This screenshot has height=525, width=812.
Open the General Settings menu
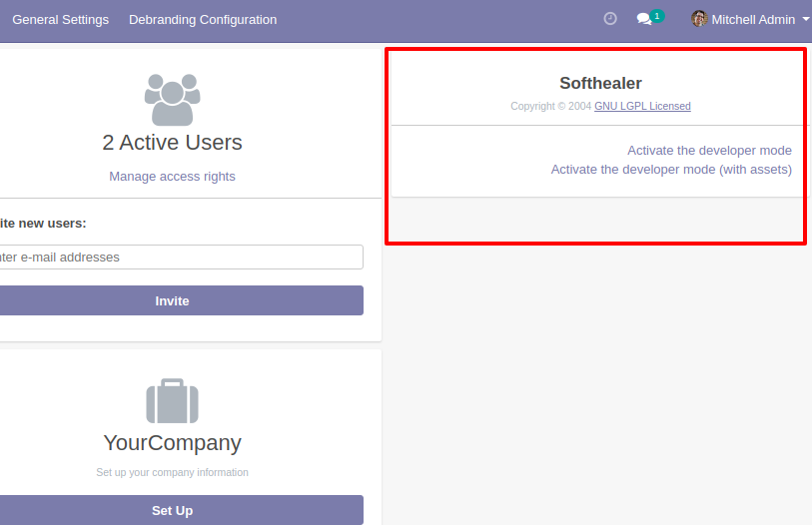pos(61,20)
